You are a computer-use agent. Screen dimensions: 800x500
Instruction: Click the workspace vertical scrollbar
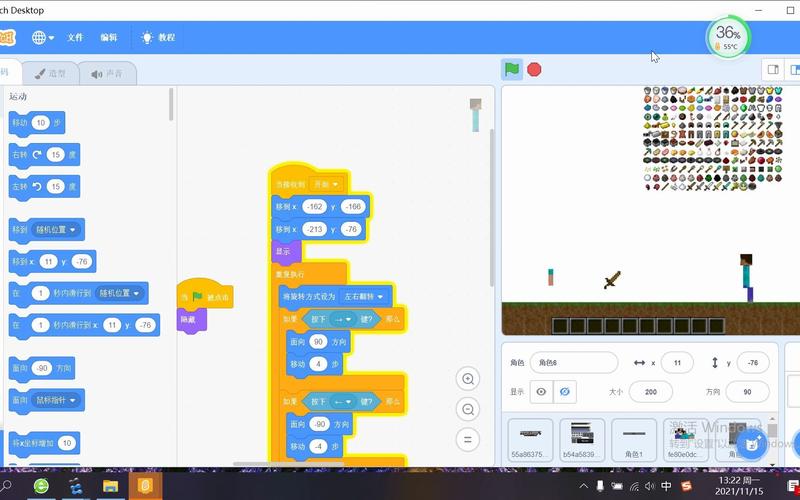[x=492, y=207]
